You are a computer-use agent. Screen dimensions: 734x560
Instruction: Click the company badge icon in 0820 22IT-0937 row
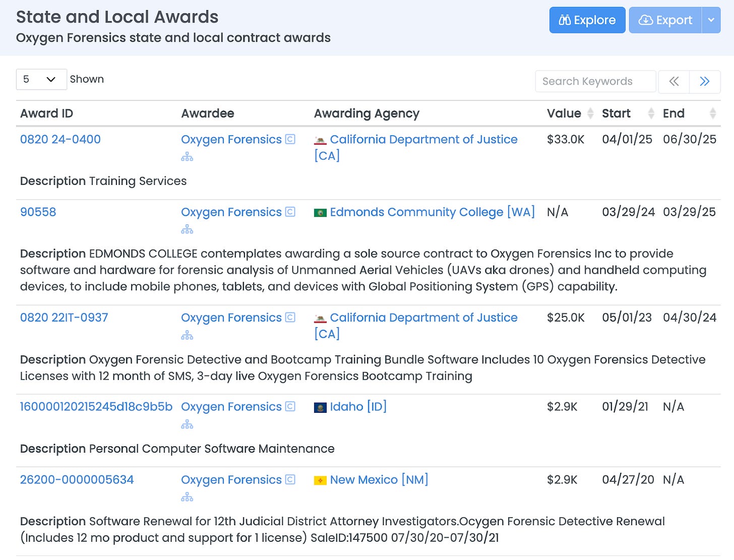[x=290, y=317]
